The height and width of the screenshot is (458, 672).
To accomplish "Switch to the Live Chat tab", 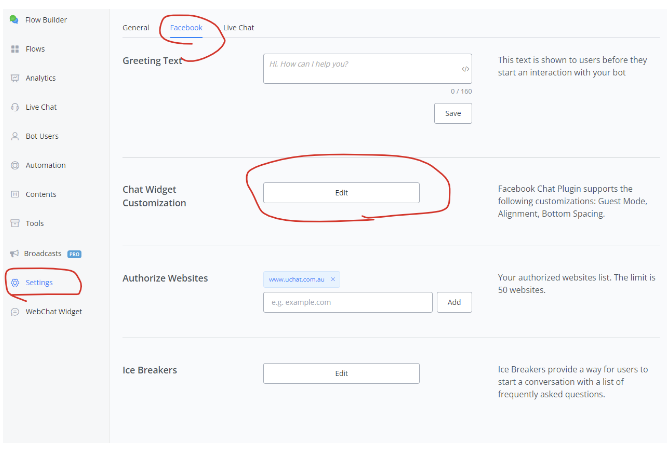I will [x=239, y=27].
